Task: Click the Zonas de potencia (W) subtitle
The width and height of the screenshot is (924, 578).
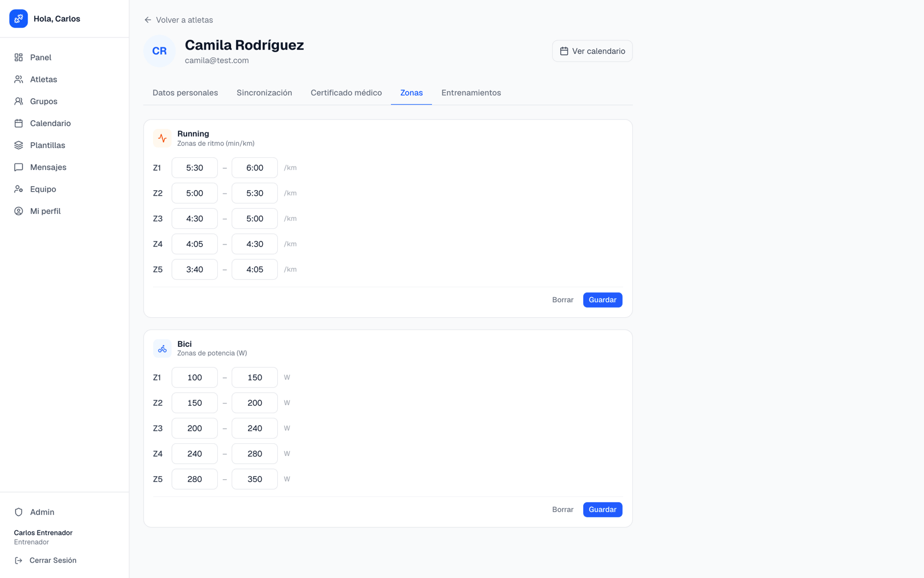Action: pyautogui.click(x=212, y=353)
